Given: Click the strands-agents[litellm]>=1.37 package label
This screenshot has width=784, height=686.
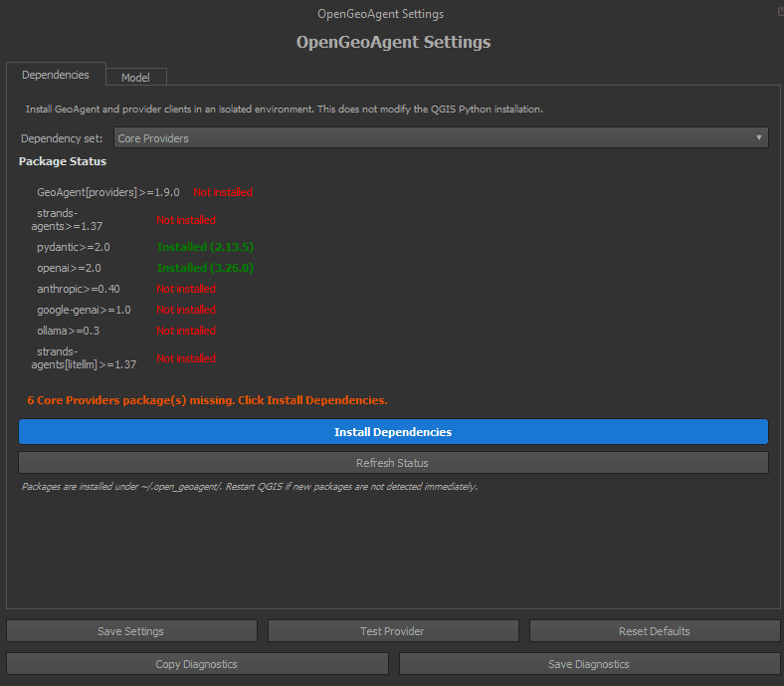Looking at the screenshot, I should (84, 358).
